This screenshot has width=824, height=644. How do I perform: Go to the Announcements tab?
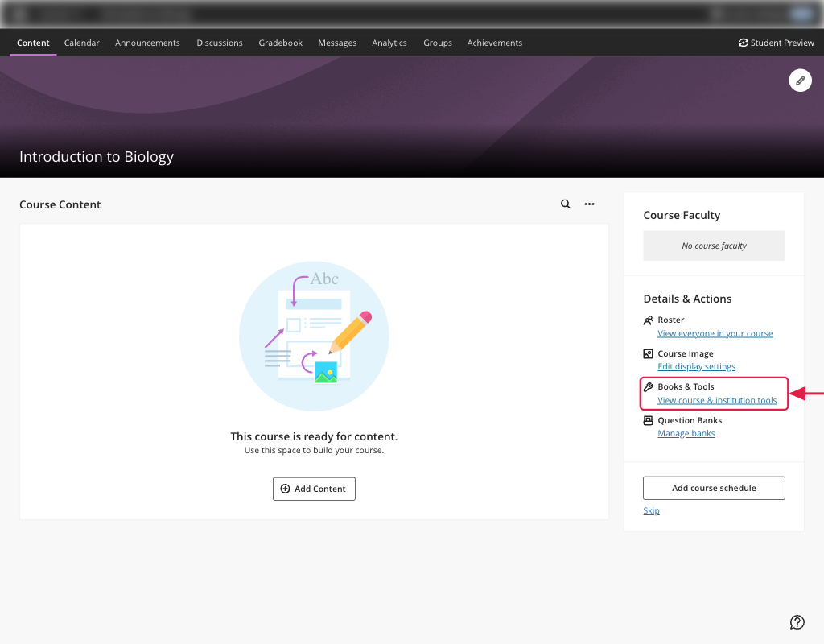point(147,43)
